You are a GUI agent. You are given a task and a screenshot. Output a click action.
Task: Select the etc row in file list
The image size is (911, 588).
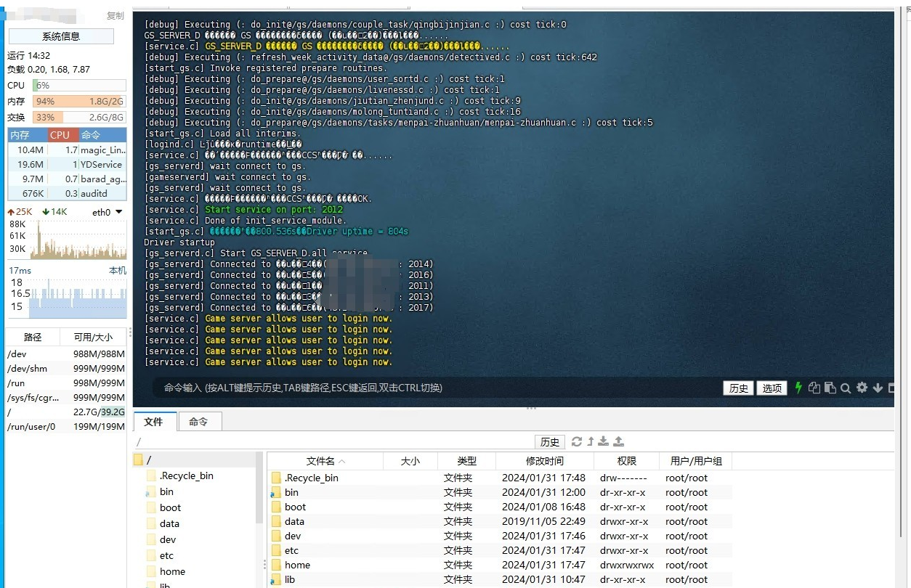(x=500, y=550)
